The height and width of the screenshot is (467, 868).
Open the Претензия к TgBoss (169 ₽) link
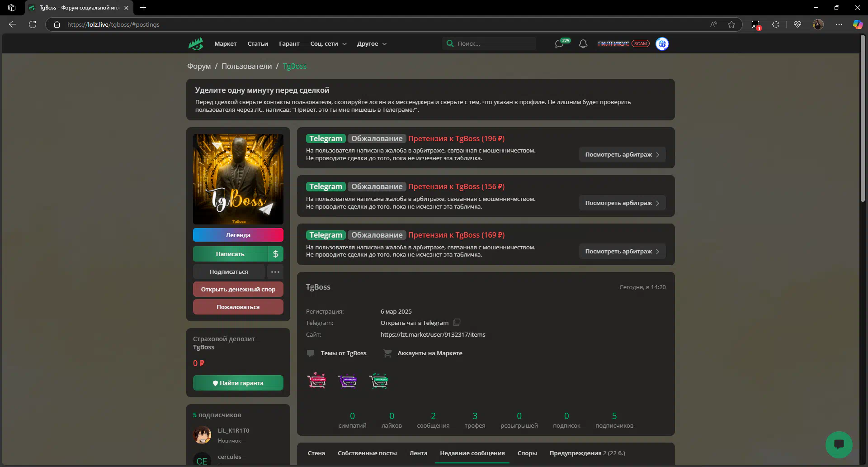tap(456, 235)
